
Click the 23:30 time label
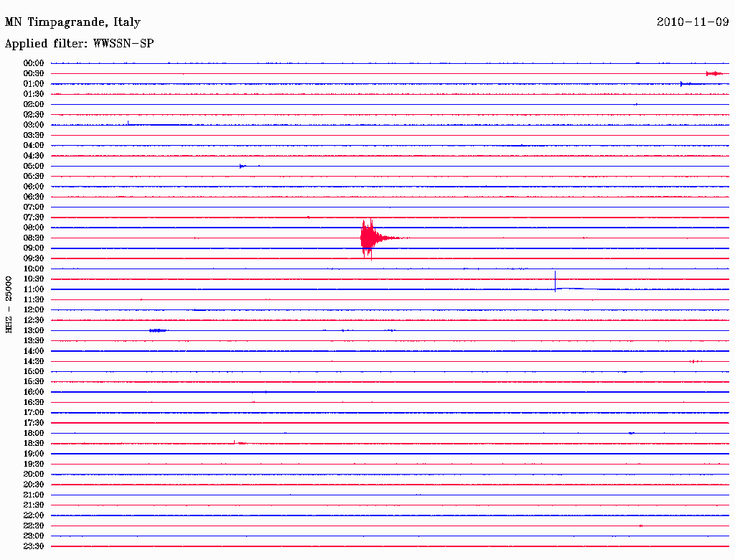(34, 546)
